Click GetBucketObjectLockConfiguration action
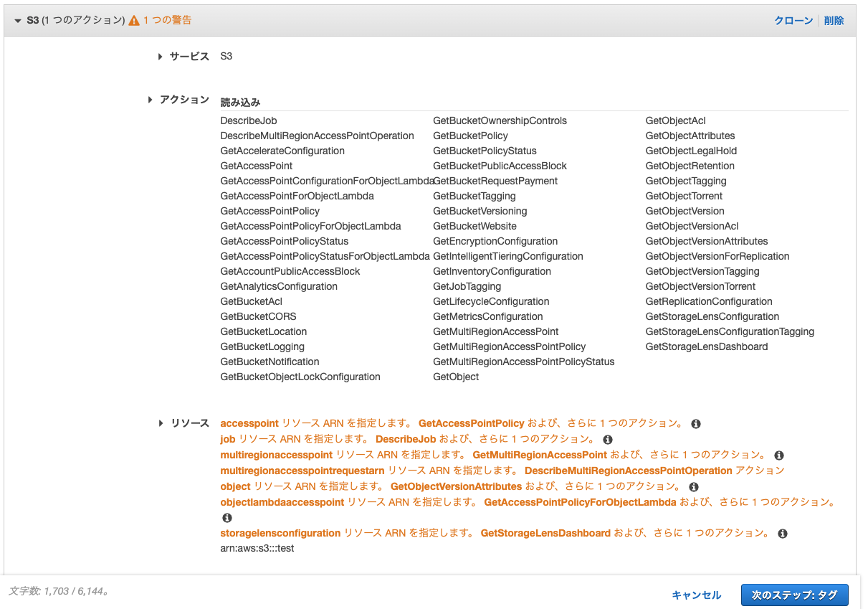This screenshot has width=868, height=609. click(x=300, y=377)
